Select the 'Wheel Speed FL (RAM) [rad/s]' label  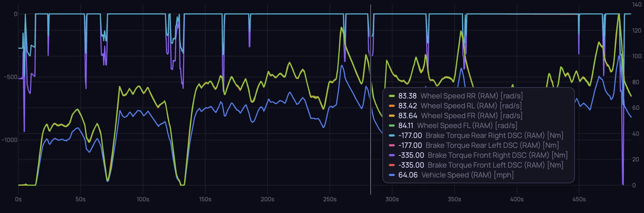pyautogui.click(x=467, y=126)
